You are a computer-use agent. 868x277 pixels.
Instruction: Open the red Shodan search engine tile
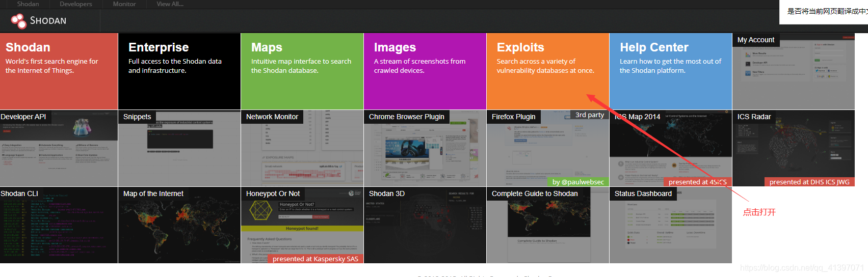point(59,71)
